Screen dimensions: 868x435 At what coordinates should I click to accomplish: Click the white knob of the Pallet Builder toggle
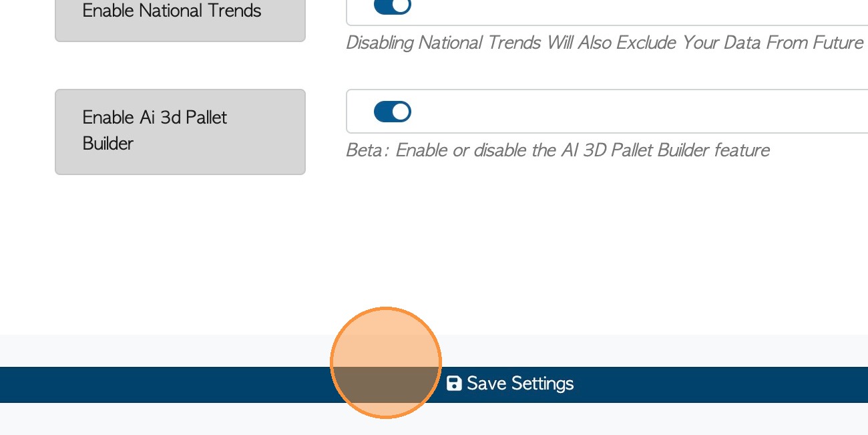[401, 112]
